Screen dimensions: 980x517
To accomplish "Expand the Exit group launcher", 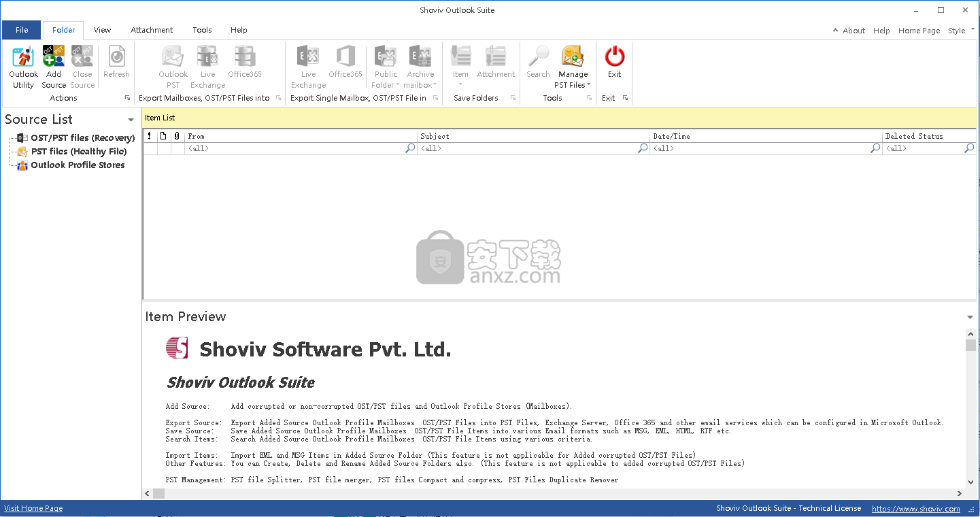I will pyautogui.click(x=625, y=98).
